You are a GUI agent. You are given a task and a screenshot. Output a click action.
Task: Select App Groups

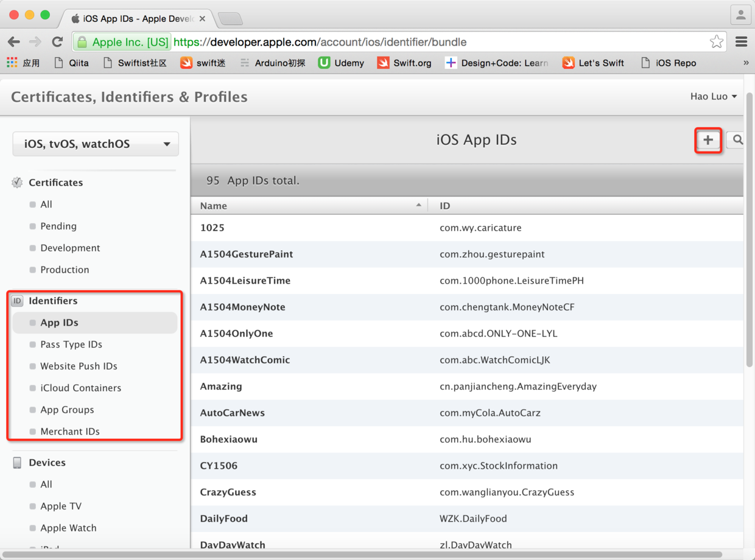tap(67, 410)
